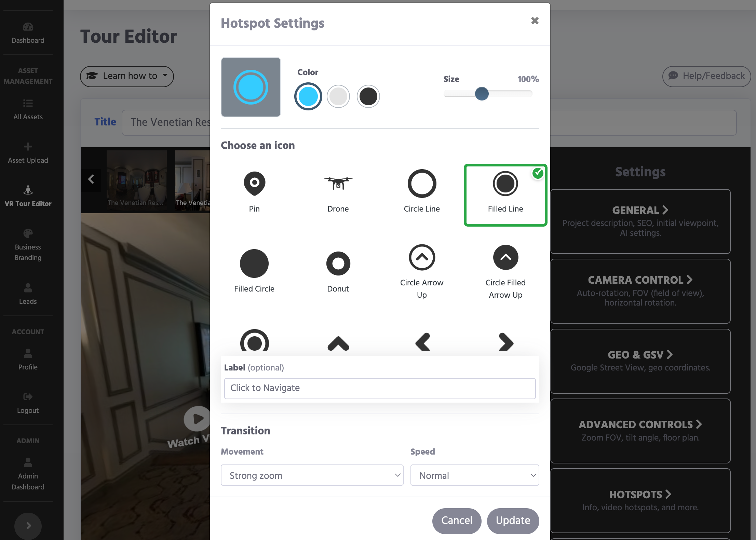Choose the Filled Line icon
Screen dimensions: 756x540
tap(505, 195)
